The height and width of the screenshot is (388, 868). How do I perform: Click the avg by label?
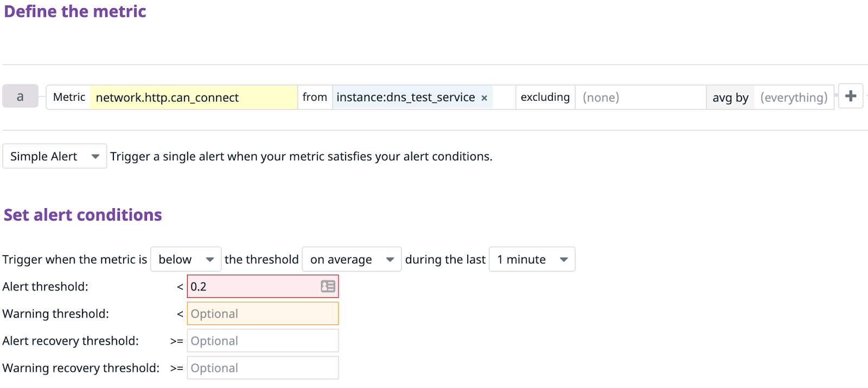coord(730,98)
